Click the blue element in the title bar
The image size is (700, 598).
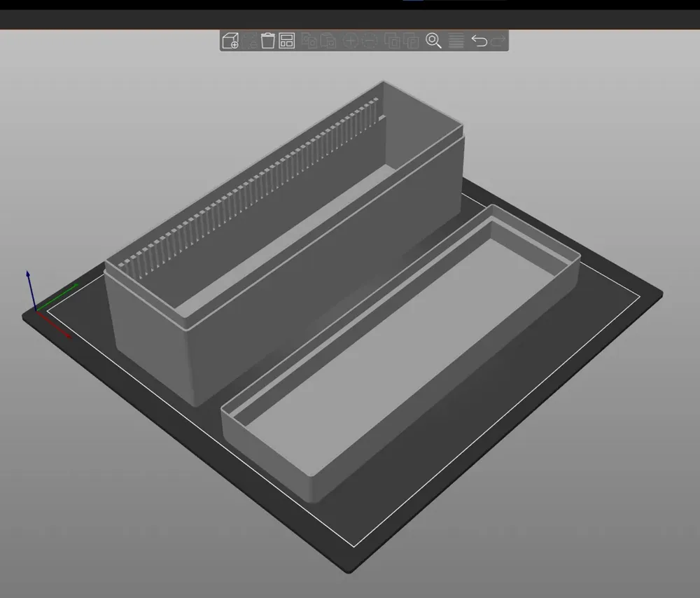pos(413,3)
